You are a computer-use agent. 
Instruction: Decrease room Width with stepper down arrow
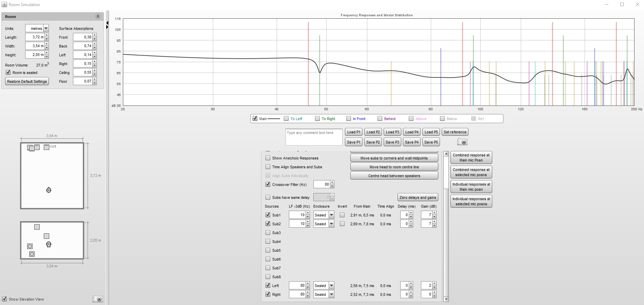click(47, 48)
